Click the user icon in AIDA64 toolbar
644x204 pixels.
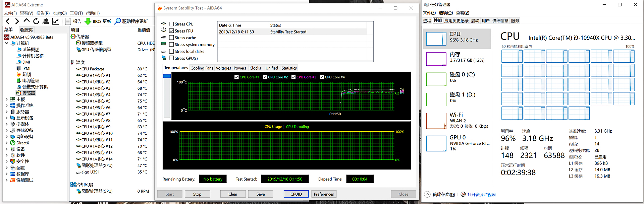[46, 21]
